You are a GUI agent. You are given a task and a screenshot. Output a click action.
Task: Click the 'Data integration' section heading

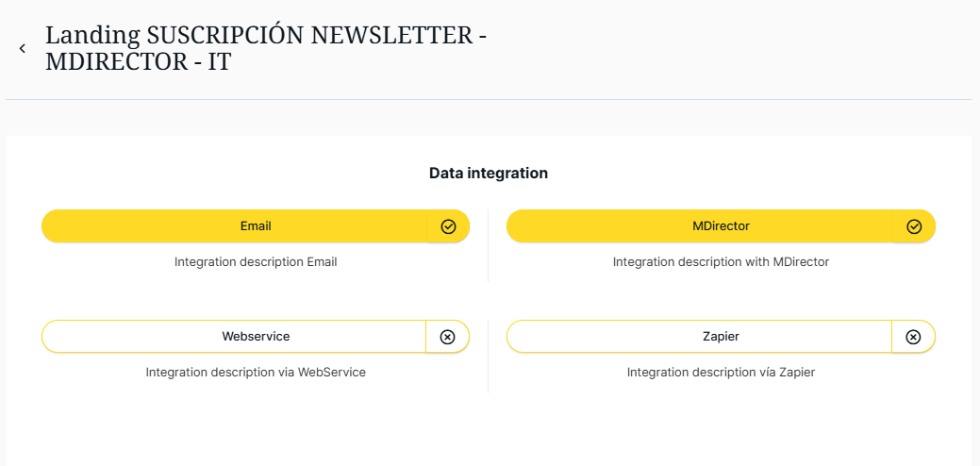[489, 174]
